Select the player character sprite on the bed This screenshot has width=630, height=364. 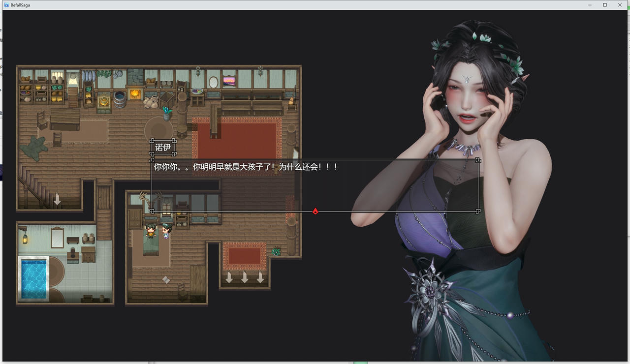[152, 230]
